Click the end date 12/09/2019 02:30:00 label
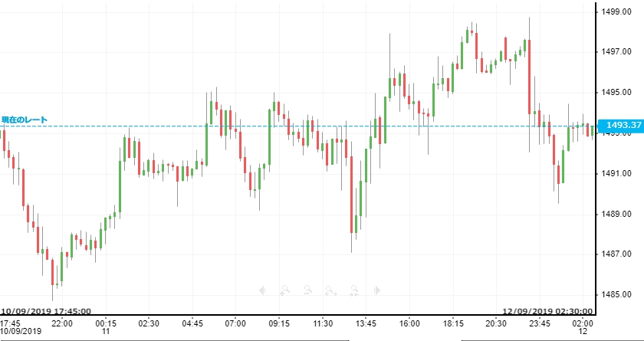The image size is (644, 341). (x=548, y=312)
